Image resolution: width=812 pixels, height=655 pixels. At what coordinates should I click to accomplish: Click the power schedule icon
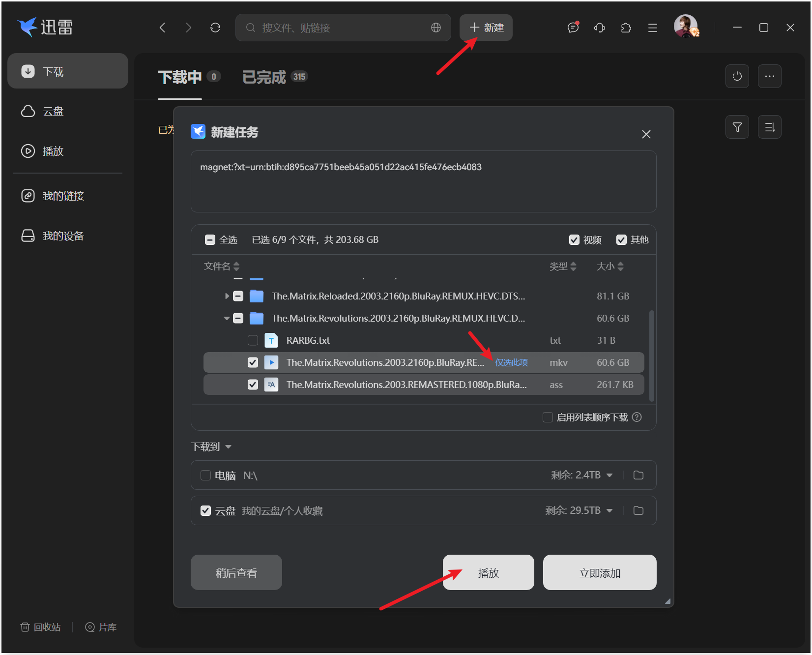pyautogui.click(x=737, y=76)
